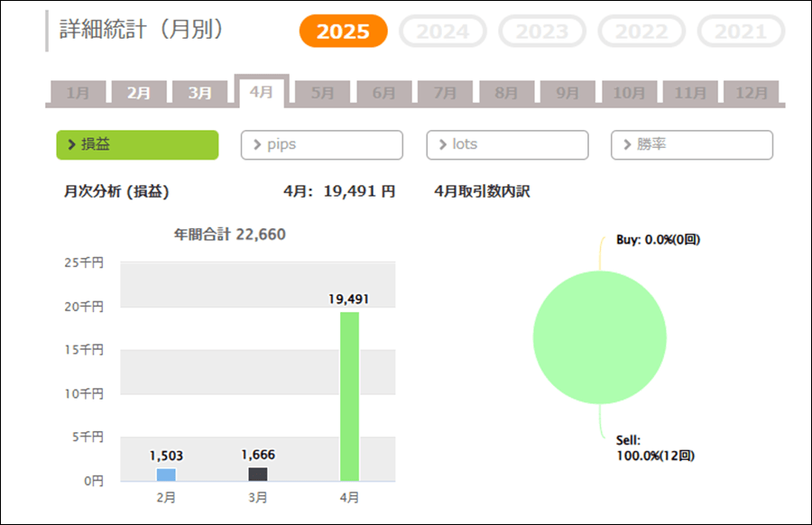Viewport: 812px width, 525px height.
Task: Open the 2月 month tab
Action: (x=139, y=92)
